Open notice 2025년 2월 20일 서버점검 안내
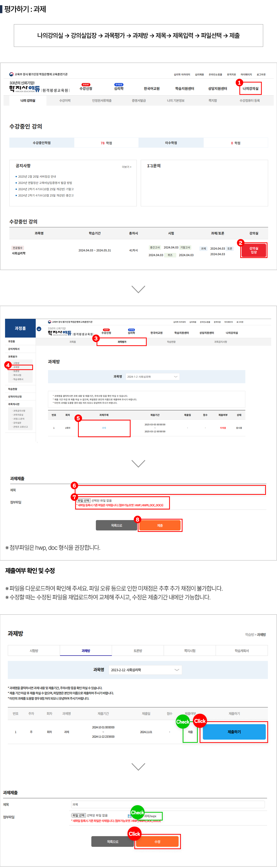Screen dimensions: 277x868 (37, 177)
